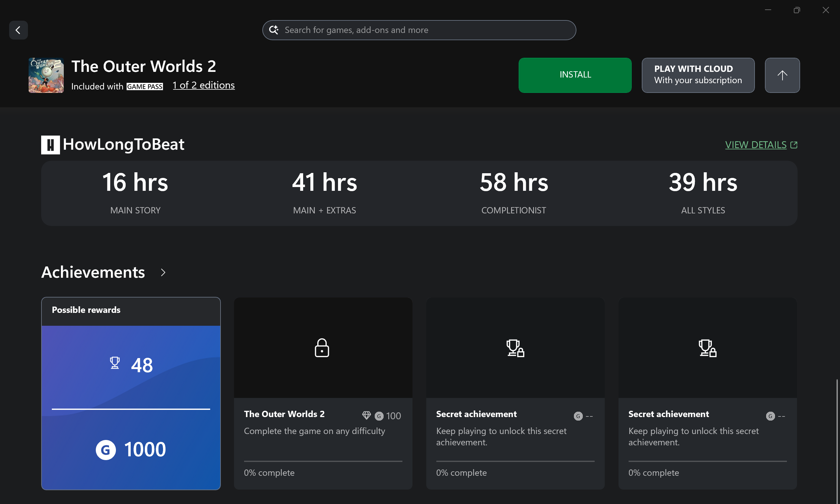
Task: Click the search icon in the search bar
Action: pos(274,30)
